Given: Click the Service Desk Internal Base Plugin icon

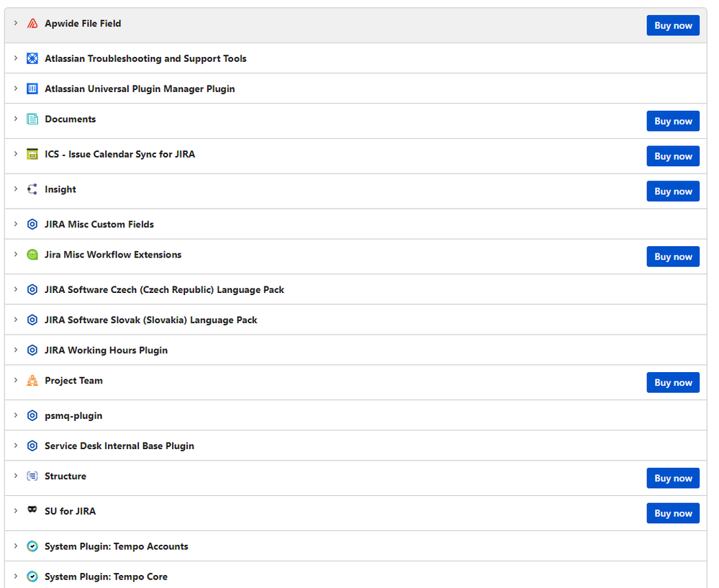Looking at the screenshot, I should (x=32, y=445).
